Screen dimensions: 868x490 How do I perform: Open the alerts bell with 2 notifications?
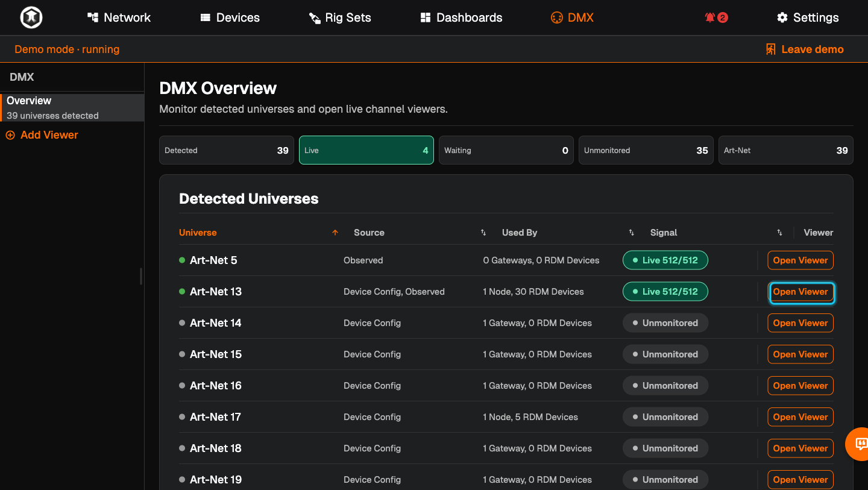click(x=716, y=17)
